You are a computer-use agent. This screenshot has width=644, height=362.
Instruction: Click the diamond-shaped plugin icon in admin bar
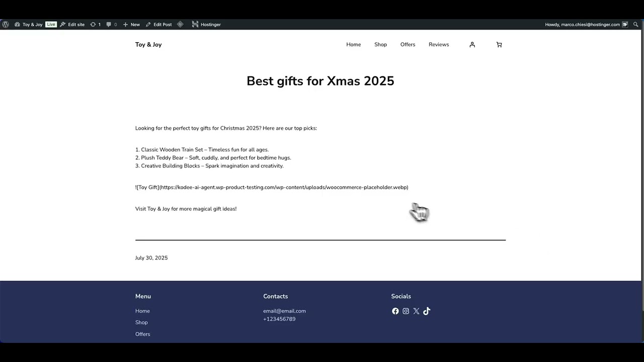(x=180, y=24)
